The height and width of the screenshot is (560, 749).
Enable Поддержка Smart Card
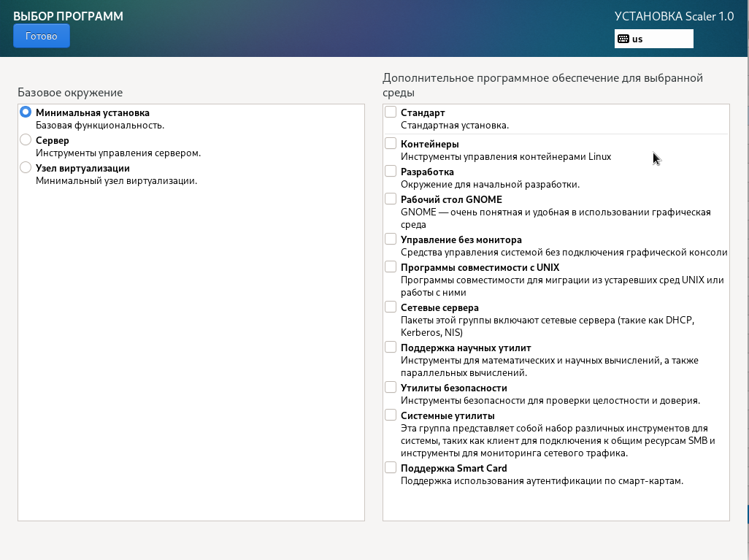point(391,467)
